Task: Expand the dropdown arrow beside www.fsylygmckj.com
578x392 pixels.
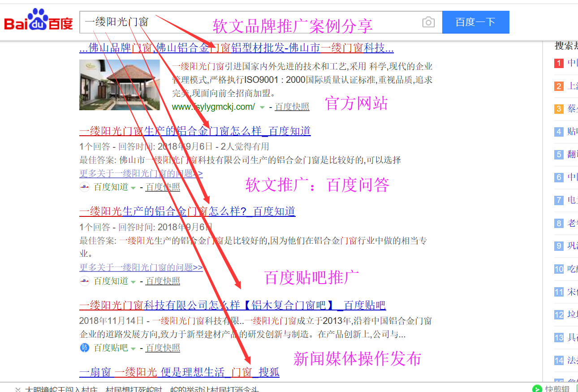Action: 263,107
